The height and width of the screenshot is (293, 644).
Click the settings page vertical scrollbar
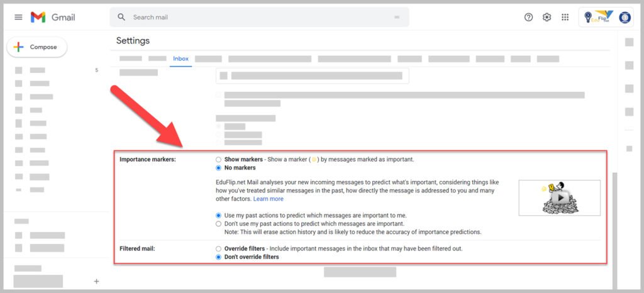tap(615, 229)
